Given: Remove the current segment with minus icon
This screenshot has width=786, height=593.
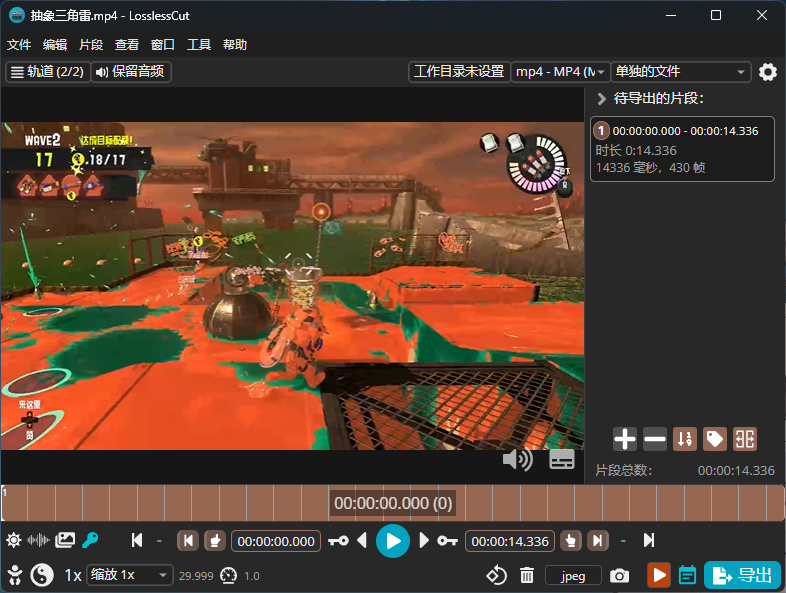Looking at the screenshot, I should (x=655, y=439).
